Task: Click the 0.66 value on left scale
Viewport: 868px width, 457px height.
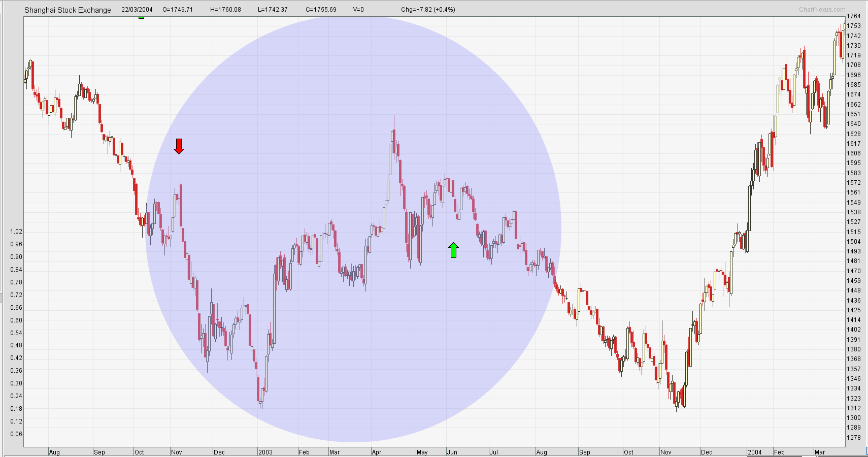Action: (x=16, y=308)
